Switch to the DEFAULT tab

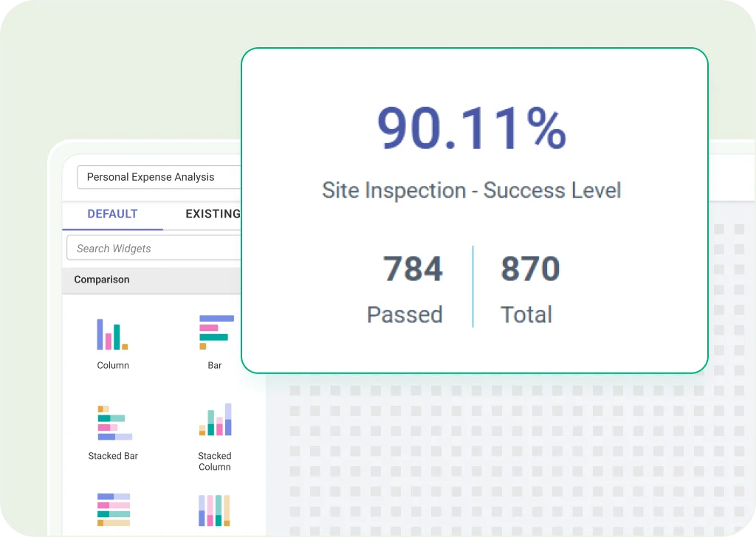coord(112,214)
